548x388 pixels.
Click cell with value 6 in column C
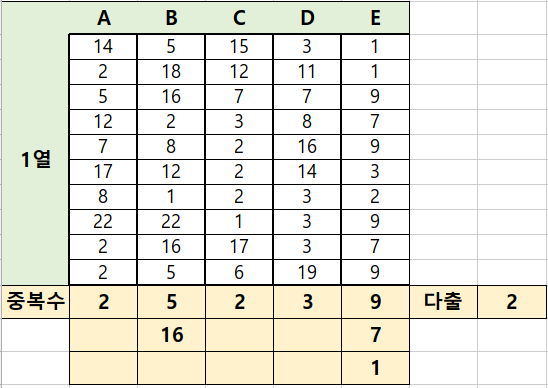pos(239,272)
